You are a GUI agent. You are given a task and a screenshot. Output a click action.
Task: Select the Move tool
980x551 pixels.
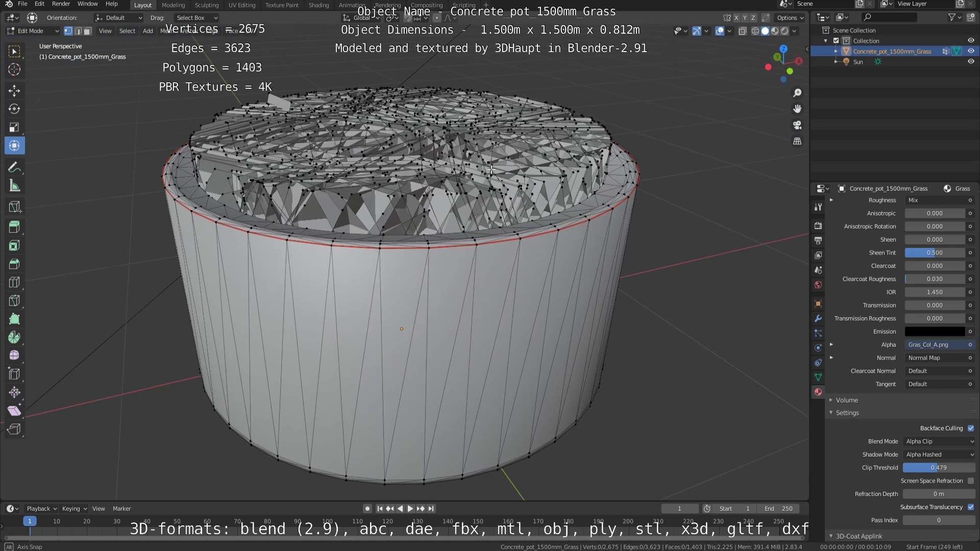[14, 91]
